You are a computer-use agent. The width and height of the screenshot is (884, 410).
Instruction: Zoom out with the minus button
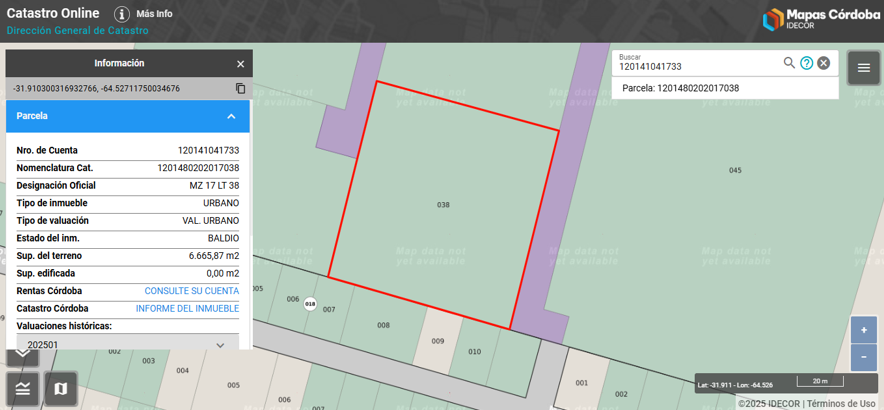(864, 356)
